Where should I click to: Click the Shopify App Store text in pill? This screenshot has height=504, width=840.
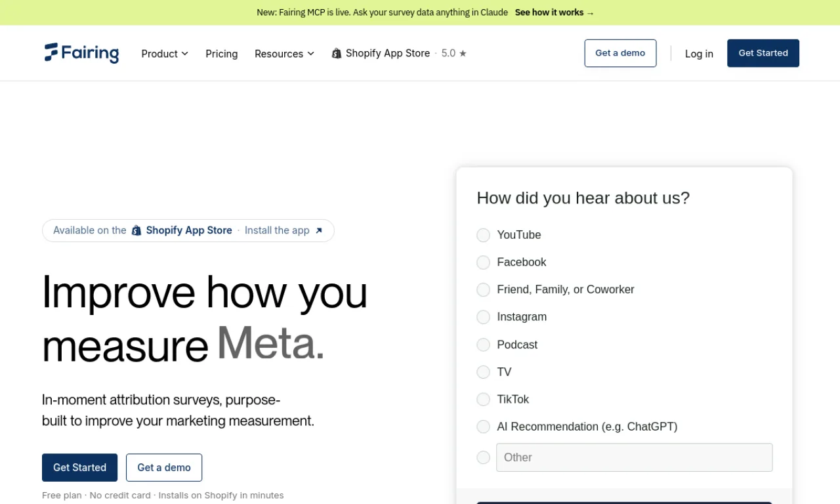(189, 230)
